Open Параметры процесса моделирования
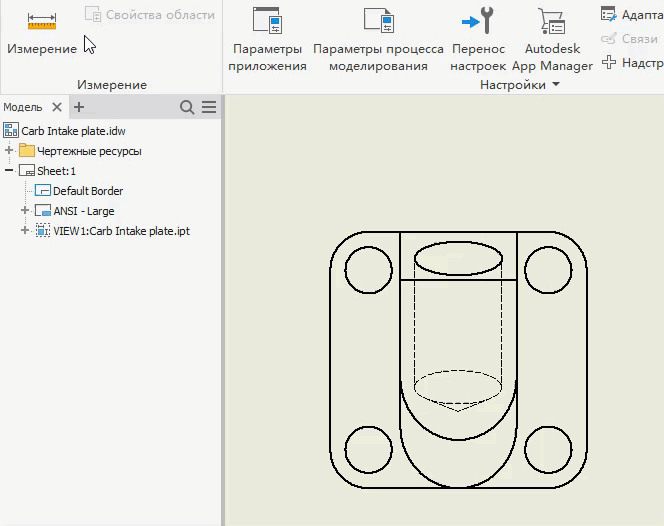This screenshot has width=664, height=526. point(378,40)
